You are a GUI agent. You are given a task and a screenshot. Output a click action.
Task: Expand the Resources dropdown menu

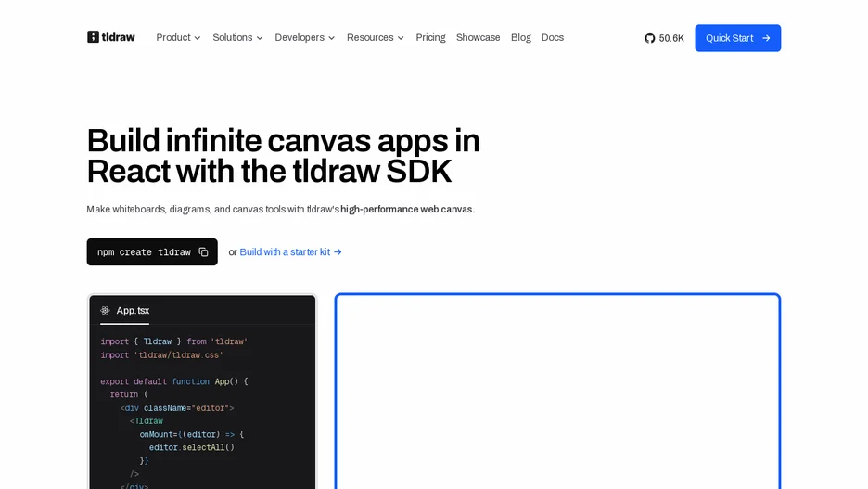(376, 38)
